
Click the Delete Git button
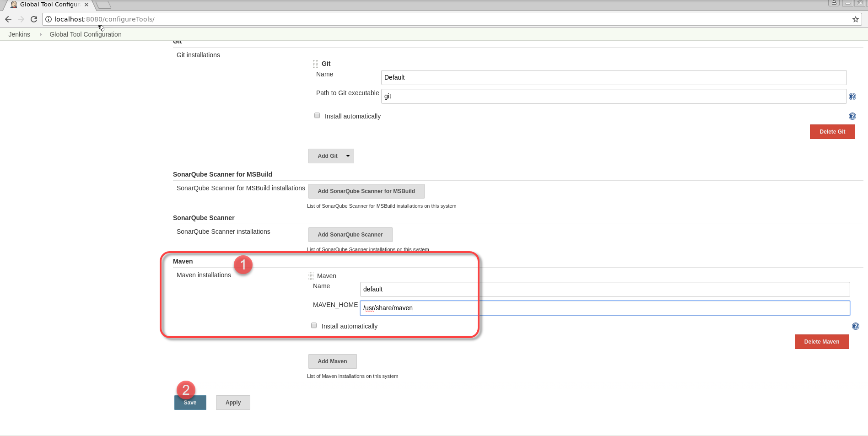pos(832,132)
